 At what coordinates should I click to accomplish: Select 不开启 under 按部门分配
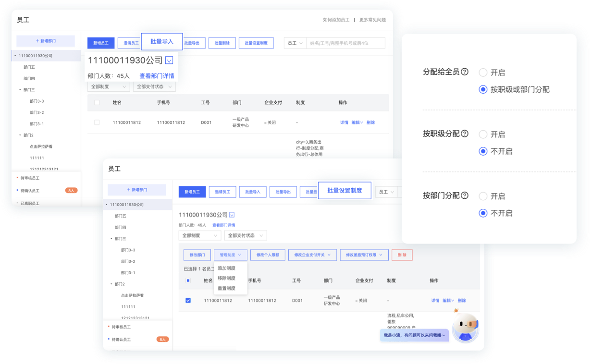coord(483,213)
